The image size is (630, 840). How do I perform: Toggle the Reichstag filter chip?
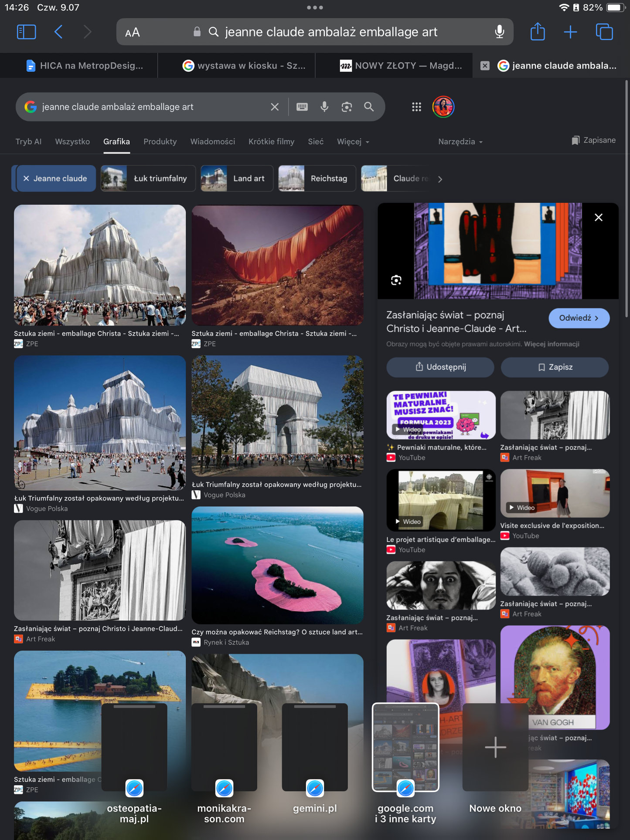click(x=317, y=178)
